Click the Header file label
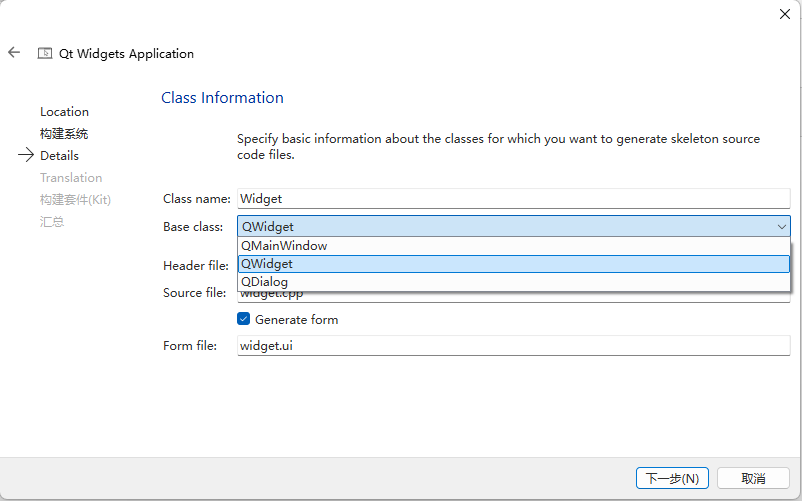Image resolution: width=802 pixels, height=501 pixels. (x=195, y=266)
